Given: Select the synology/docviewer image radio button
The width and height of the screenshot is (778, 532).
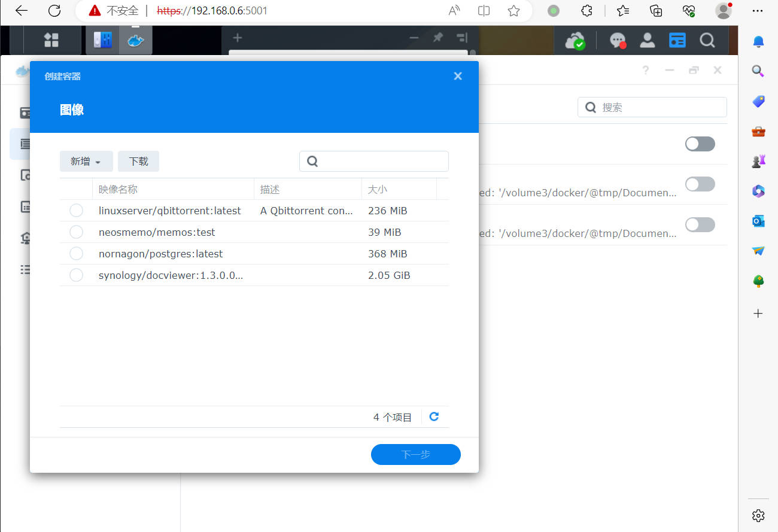Looking at the screenshot, I should tap(76, 275).
